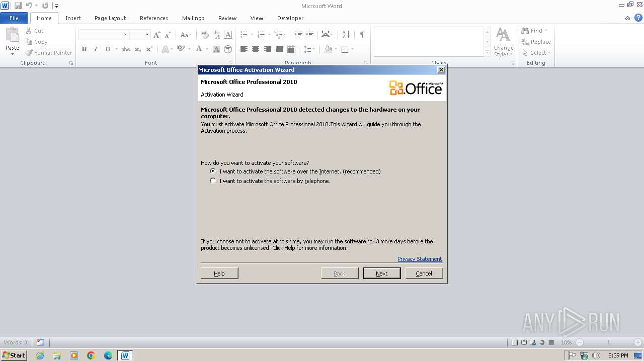Justify text alignment
The width and height of the screenshot is (644, 362).
pyautogui.click(x=279, y=49)
